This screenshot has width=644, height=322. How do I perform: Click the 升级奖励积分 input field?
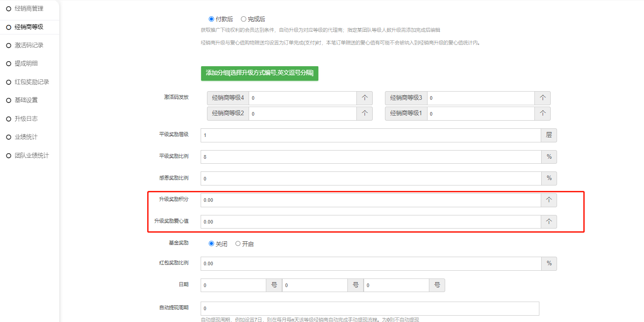click(x=370, y=200)
